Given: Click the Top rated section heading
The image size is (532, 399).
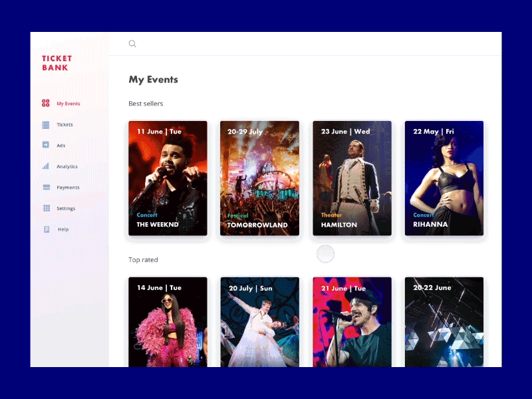Looking at the screenshot, I should pos(143,260).
